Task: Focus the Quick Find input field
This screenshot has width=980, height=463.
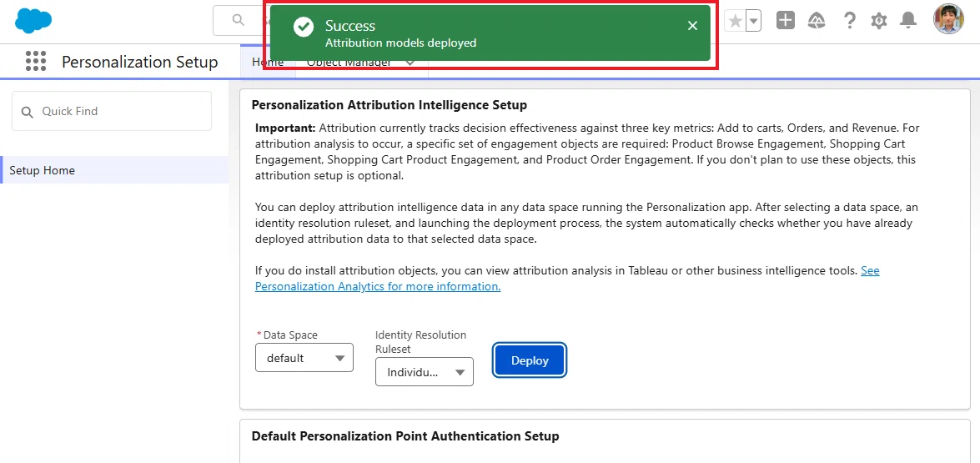Action: 112,111
